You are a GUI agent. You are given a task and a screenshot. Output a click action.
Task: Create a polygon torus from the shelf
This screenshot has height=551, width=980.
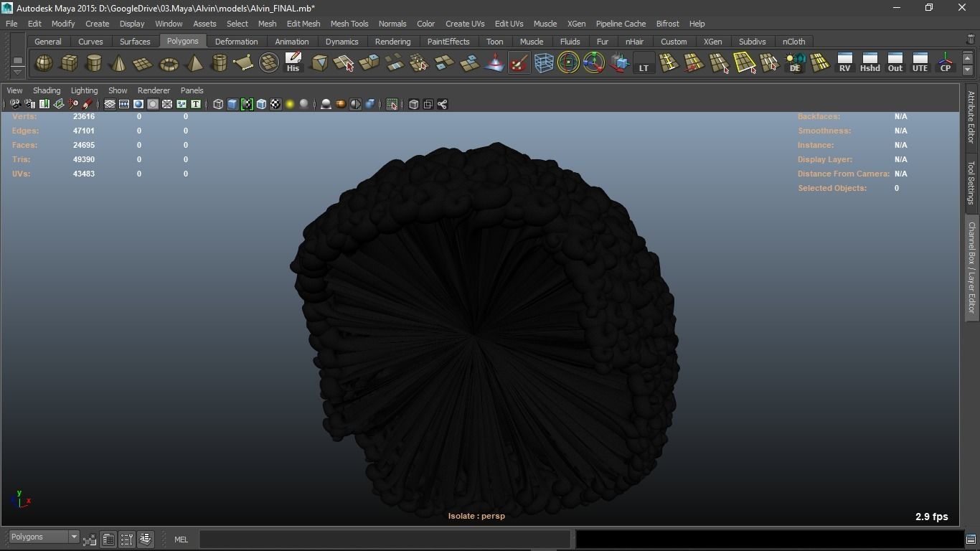tap(169, 63)
